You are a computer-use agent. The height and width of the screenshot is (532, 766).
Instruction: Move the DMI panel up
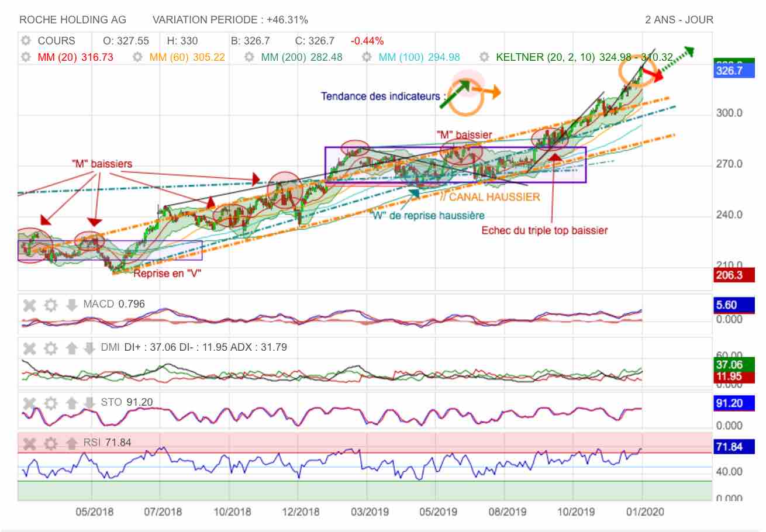pos(71,348)
